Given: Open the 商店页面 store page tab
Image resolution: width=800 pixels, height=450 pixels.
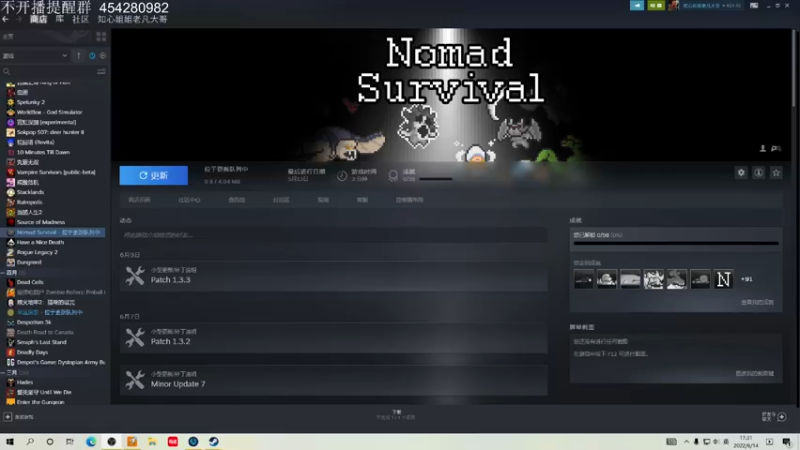Looking at the screenshot, I should pyautogui.click(x=139, y=200).
